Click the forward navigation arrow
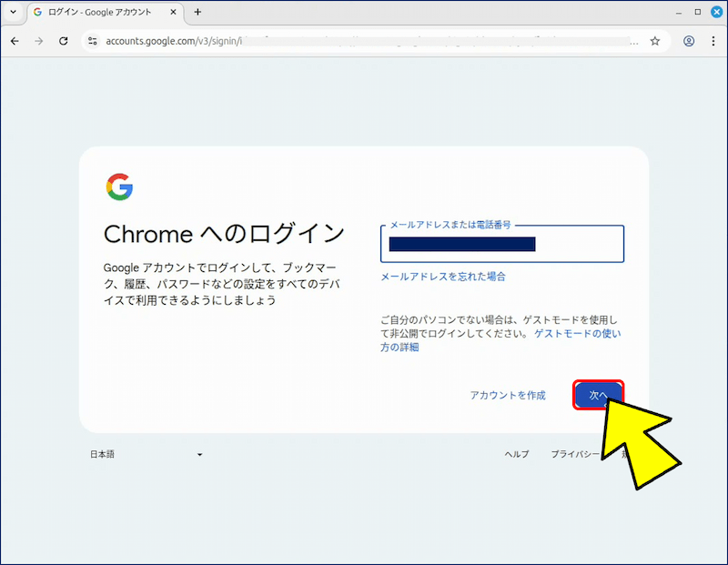Screen dimensions: 728x565 [38, 41]
